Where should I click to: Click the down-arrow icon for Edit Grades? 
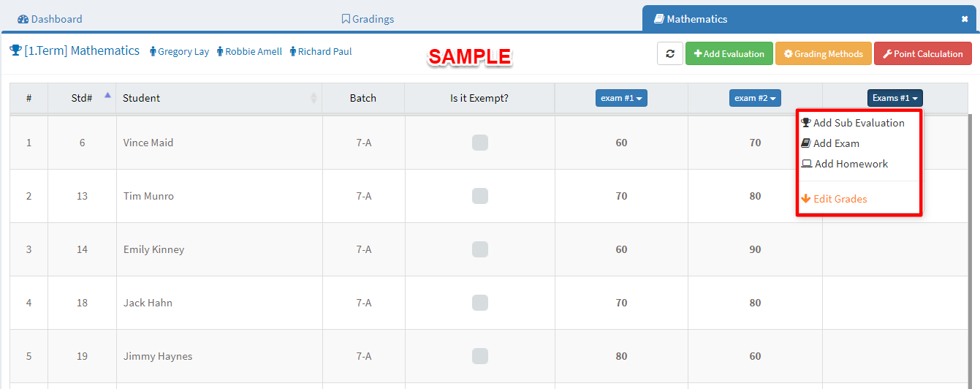(806, 199)
